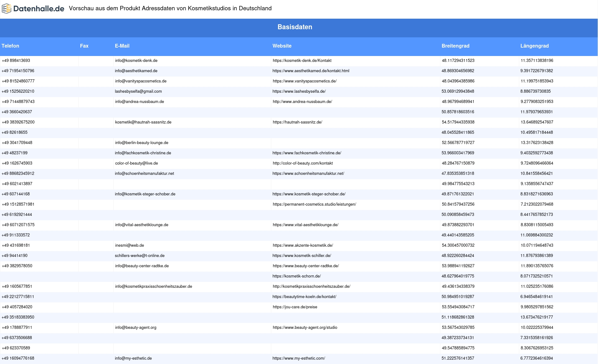The image size is (598, 364).
Task: Select email info@fachkosmetik-christine.de
Action: pos(143,153)
